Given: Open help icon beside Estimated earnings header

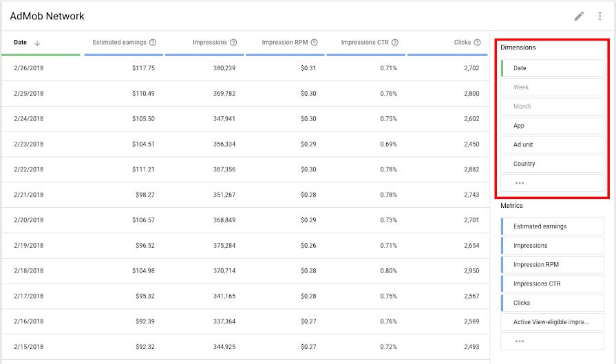Looking at the screenshot, I should 153,43.
